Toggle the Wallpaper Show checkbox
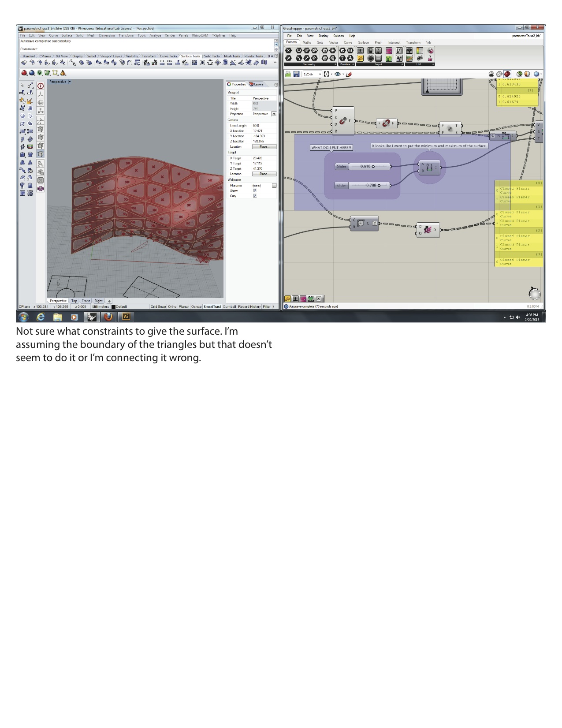Screen dimensions: 562x728 (254, 190)
